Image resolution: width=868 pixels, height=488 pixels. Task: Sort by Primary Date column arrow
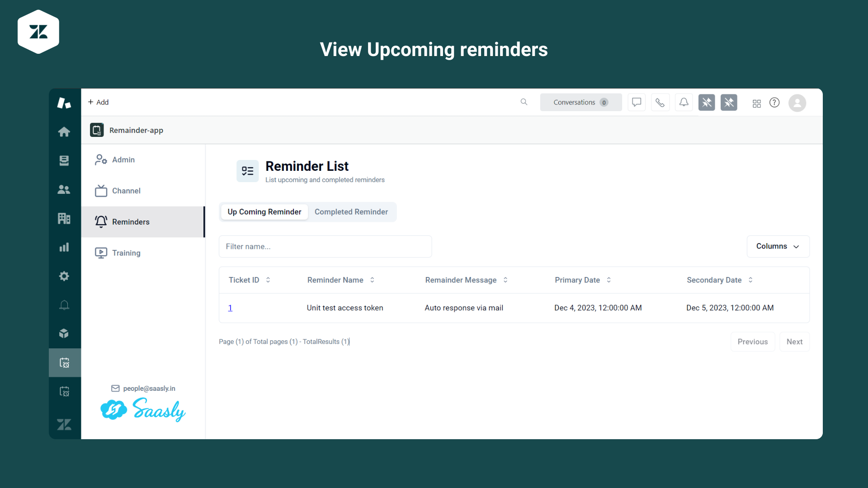(x=609, y=279)
